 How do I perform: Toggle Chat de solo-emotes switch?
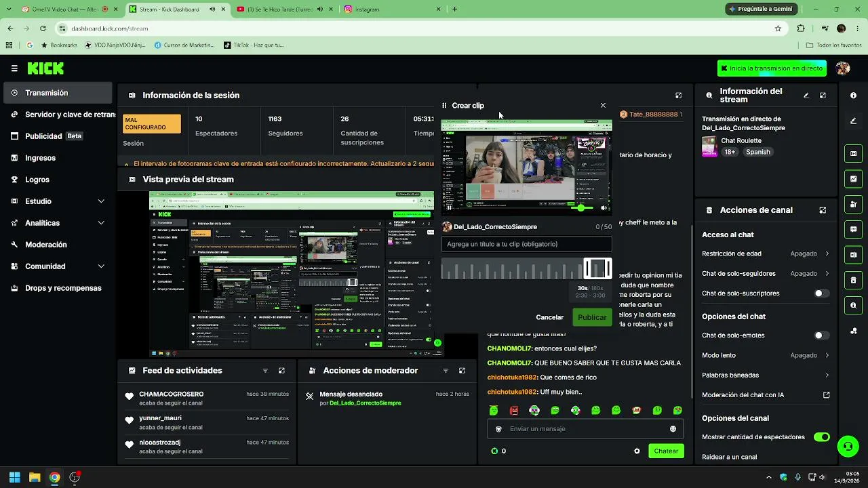click(x=821, y=335)
